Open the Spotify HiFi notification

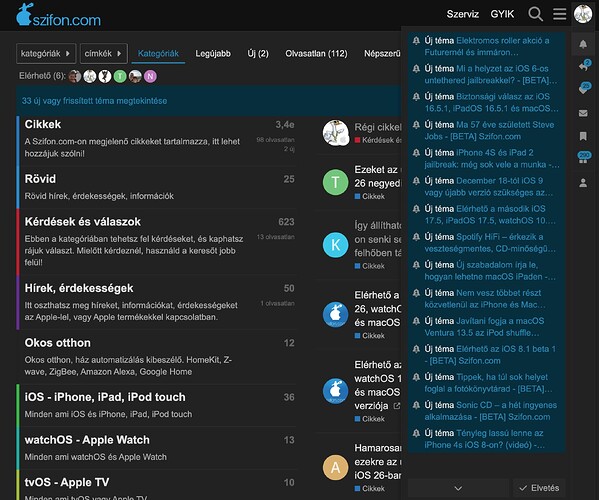pos(485,243)
